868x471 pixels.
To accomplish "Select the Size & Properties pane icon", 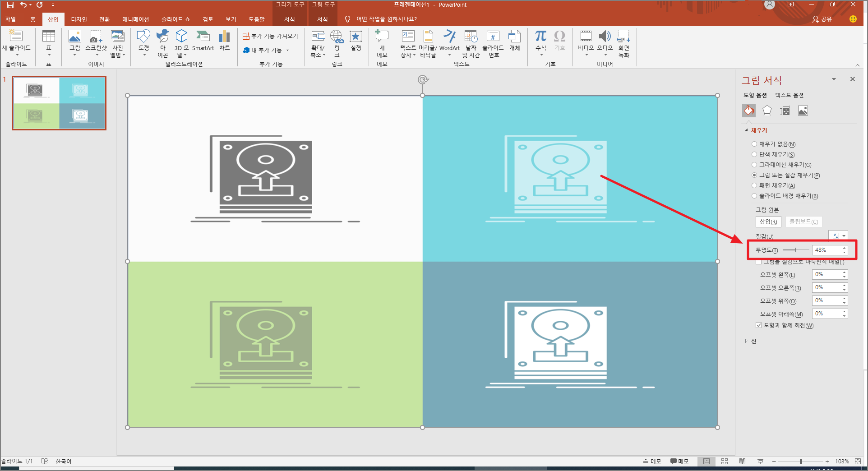I will pyautogui.click(x=785, y=111).
